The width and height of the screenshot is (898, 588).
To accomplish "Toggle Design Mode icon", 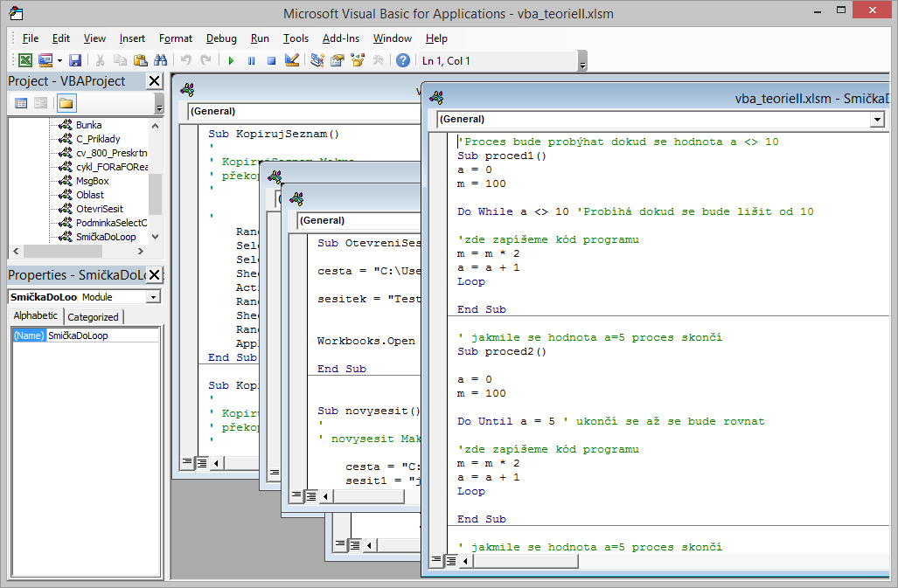I will tap(292, 60).
